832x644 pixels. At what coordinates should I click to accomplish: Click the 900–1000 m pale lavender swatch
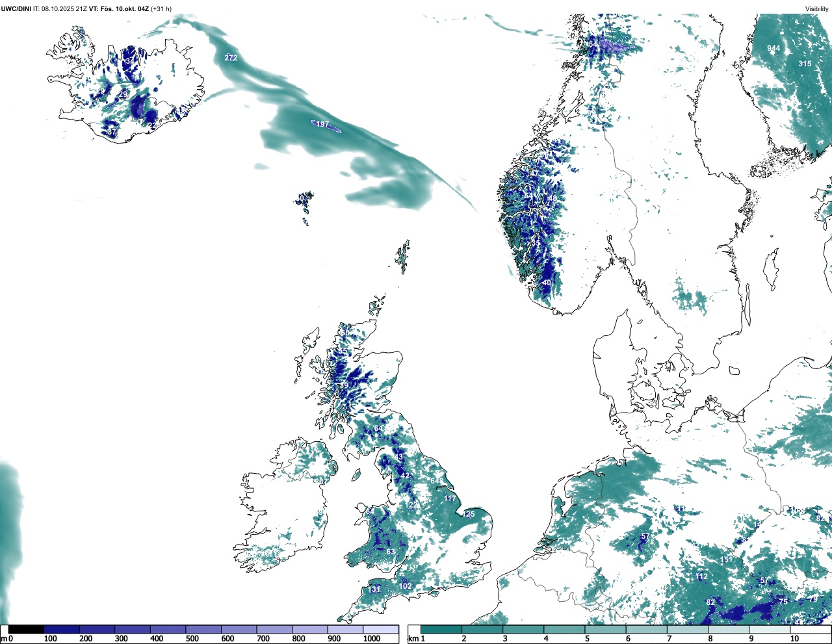[346, 630]
